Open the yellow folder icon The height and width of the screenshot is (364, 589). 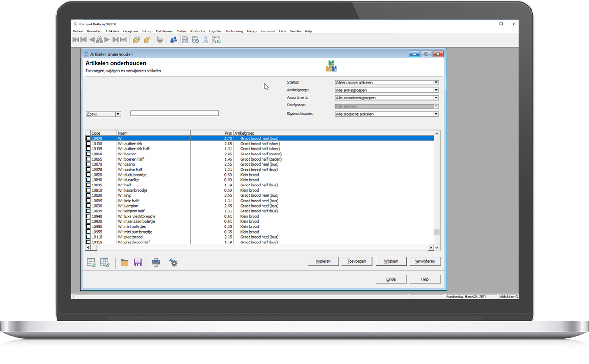[x=124, y=263]
